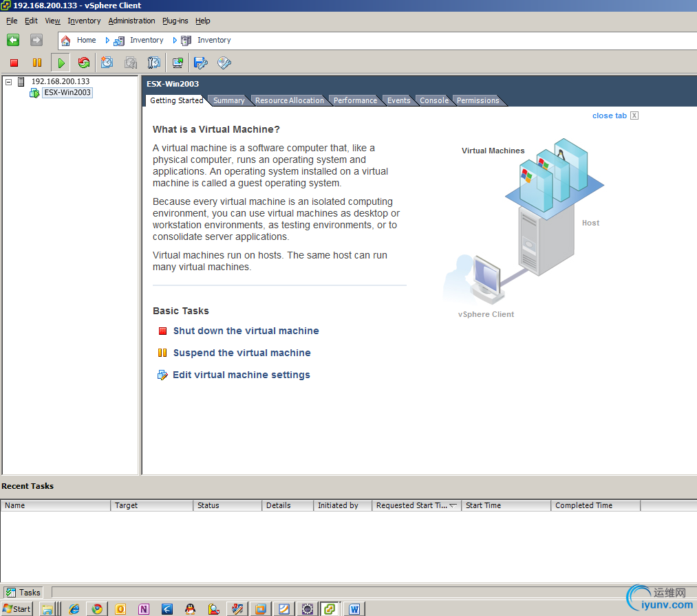Image resolution: width=697 pixels, height=616 pixels.
Task: Take a snapshot with the camera-clock icon
Action: (107, 63)
